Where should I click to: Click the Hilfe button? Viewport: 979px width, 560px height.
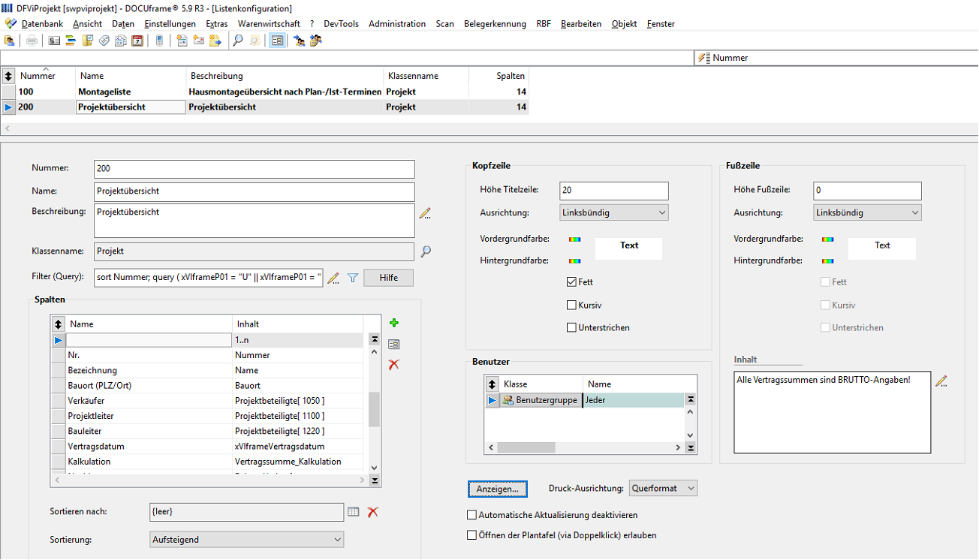[x=388, y=278]
